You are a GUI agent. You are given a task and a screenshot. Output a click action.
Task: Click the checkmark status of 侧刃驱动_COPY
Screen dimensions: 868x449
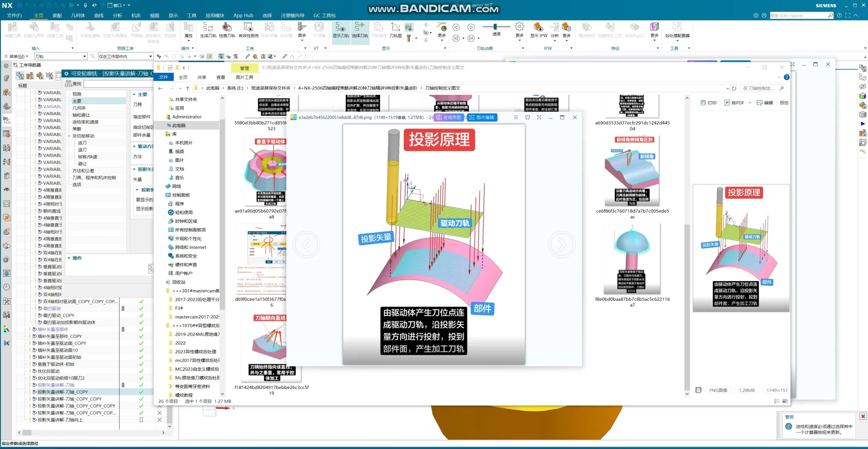pos(141,315)
